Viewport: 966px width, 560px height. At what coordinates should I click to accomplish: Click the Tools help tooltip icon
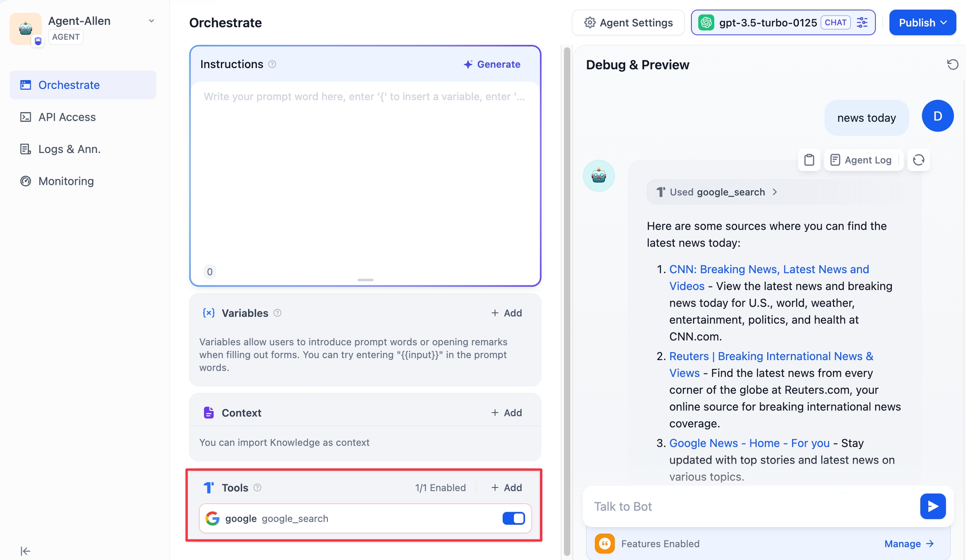click(257, 487)
